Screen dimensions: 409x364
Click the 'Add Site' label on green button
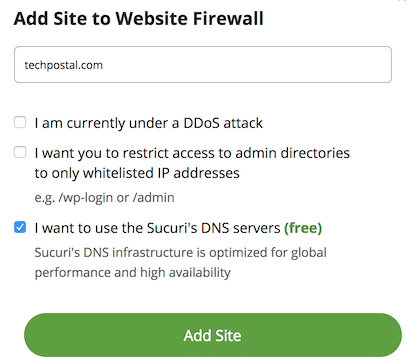pyautogui.click(x=212, y=335)
